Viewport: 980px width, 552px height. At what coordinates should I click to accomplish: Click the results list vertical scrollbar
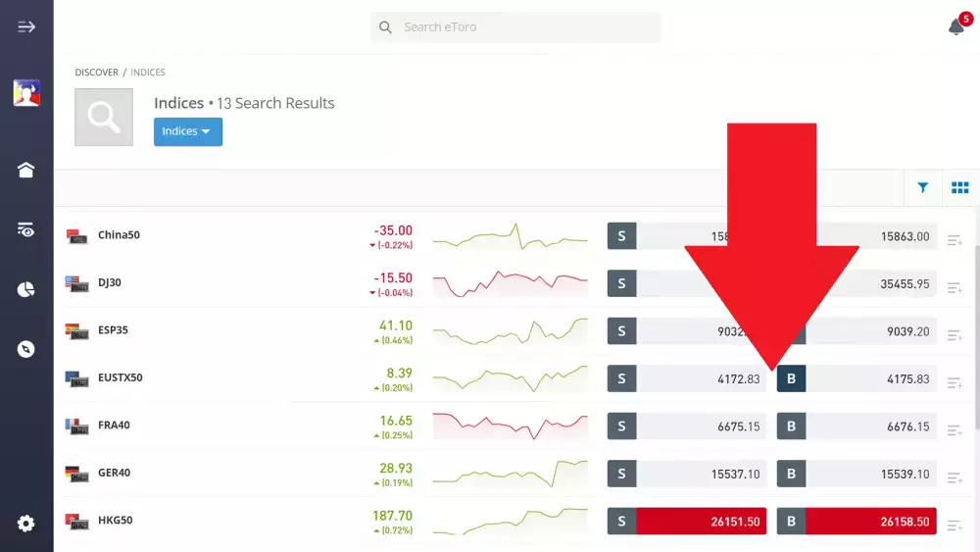[x=977, y=337]
